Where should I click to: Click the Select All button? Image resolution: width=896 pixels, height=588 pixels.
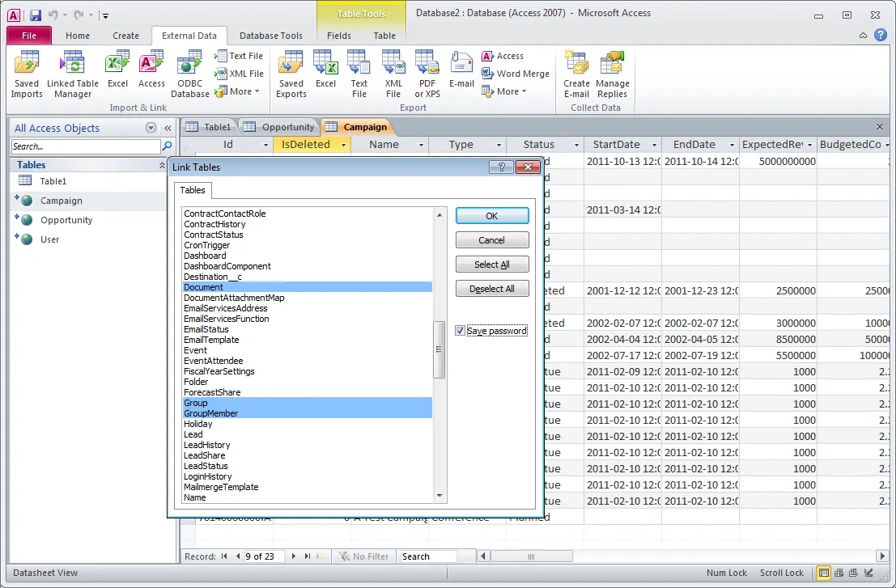492,264
